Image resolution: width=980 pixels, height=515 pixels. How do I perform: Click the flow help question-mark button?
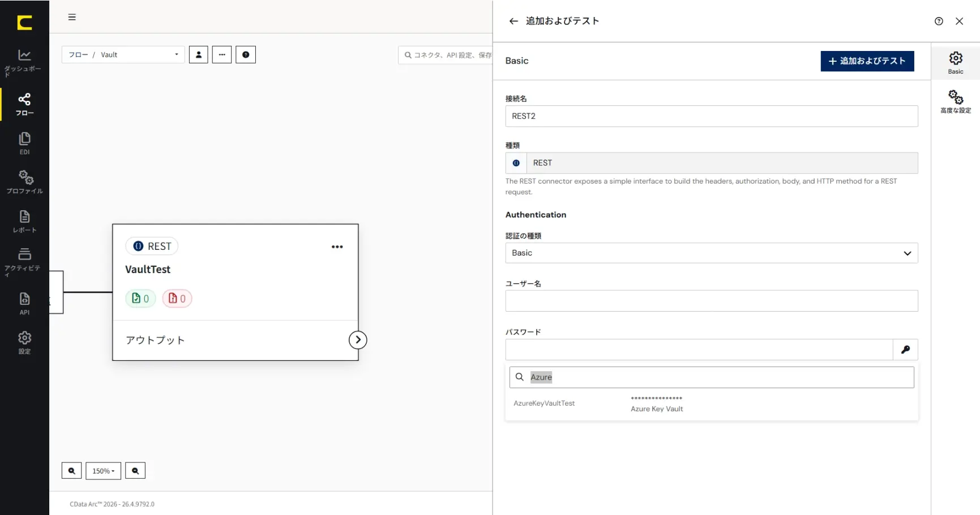(x=246, y=54)
